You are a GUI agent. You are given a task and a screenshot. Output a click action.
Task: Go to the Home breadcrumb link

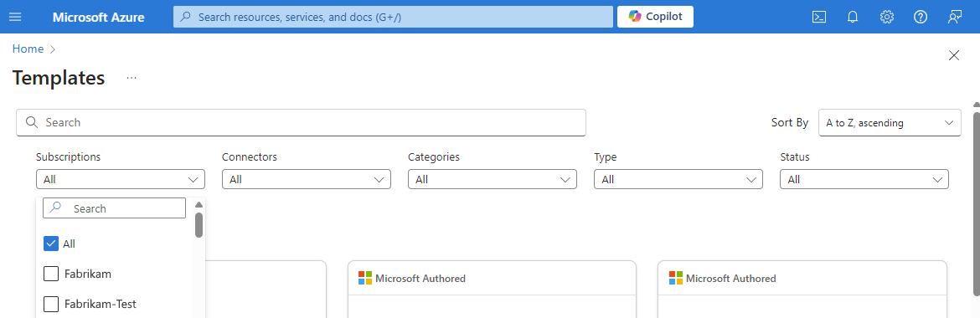coord(28,49)
